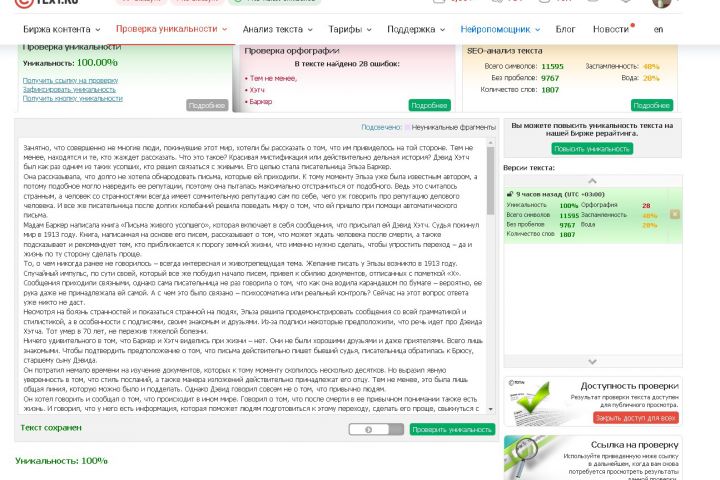Toggle the switch beside Проверить уникальность
This screenshot has width=720, height=480.
[376, 429]
